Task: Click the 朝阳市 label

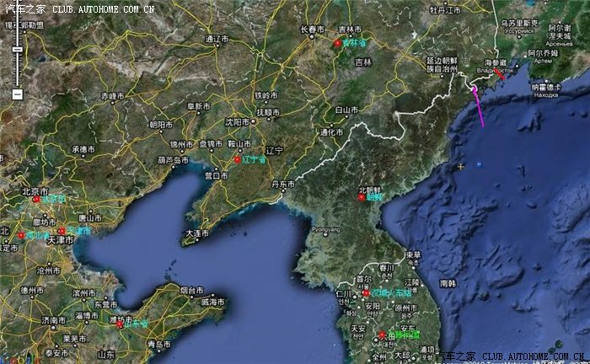Action: point(161,125)
